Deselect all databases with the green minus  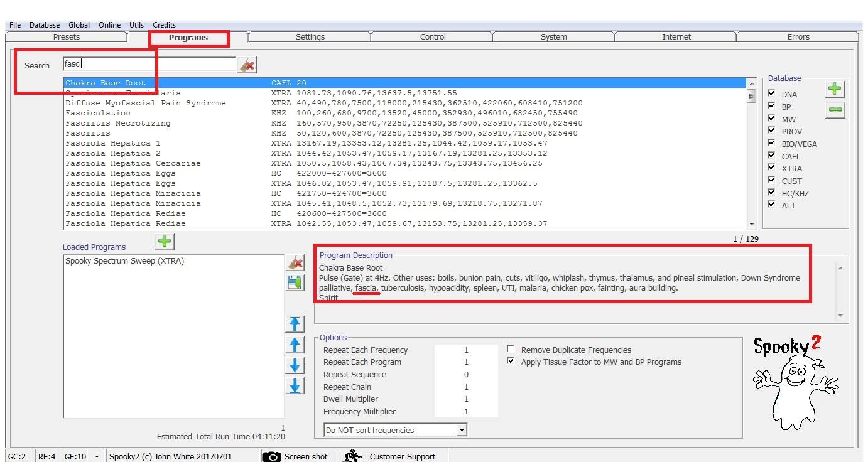(835, 110)
